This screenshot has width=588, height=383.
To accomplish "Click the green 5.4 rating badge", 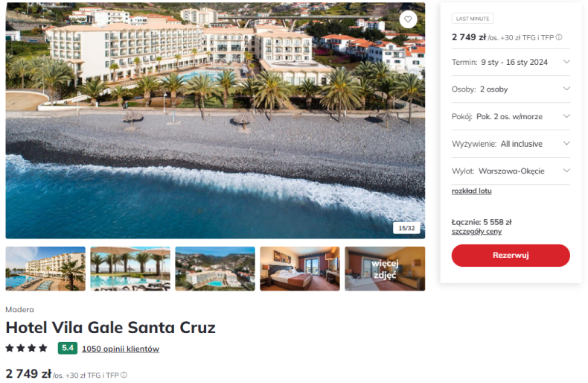I will coord(68,348).
